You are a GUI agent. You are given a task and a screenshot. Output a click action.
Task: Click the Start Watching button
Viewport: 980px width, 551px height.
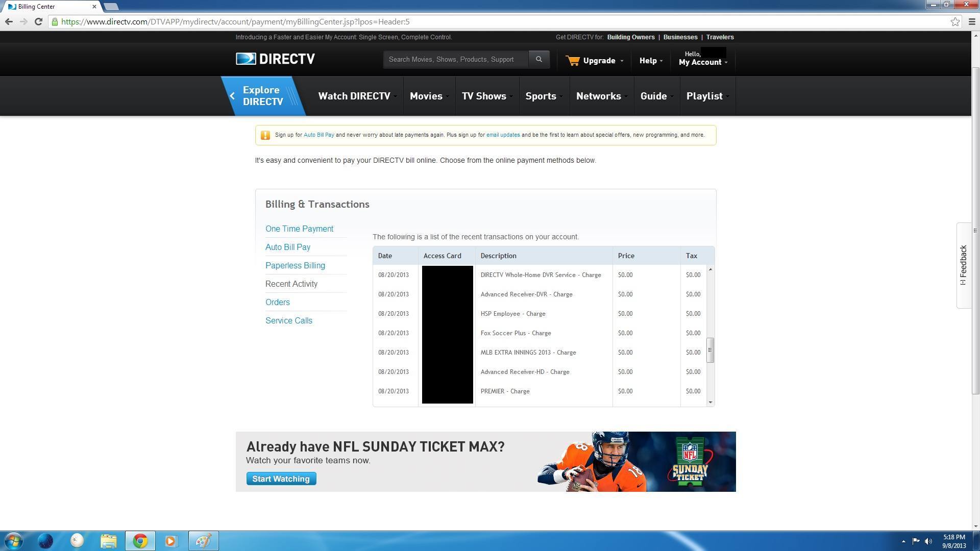pyautogui.click(x=281, y=479)
